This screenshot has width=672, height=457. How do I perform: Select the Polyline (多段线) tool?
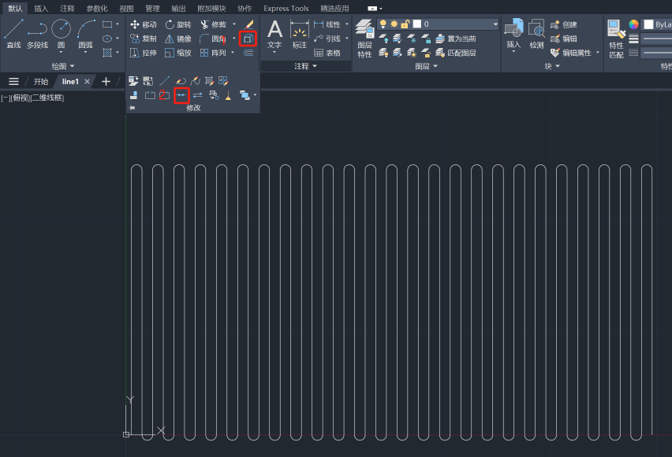point(37,33)
